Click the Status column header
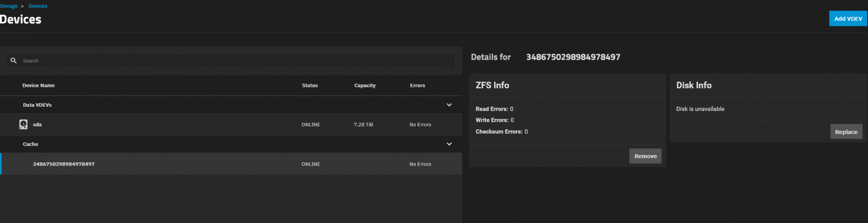This screenshot has width=868, height=223. [x=310, y=85]
